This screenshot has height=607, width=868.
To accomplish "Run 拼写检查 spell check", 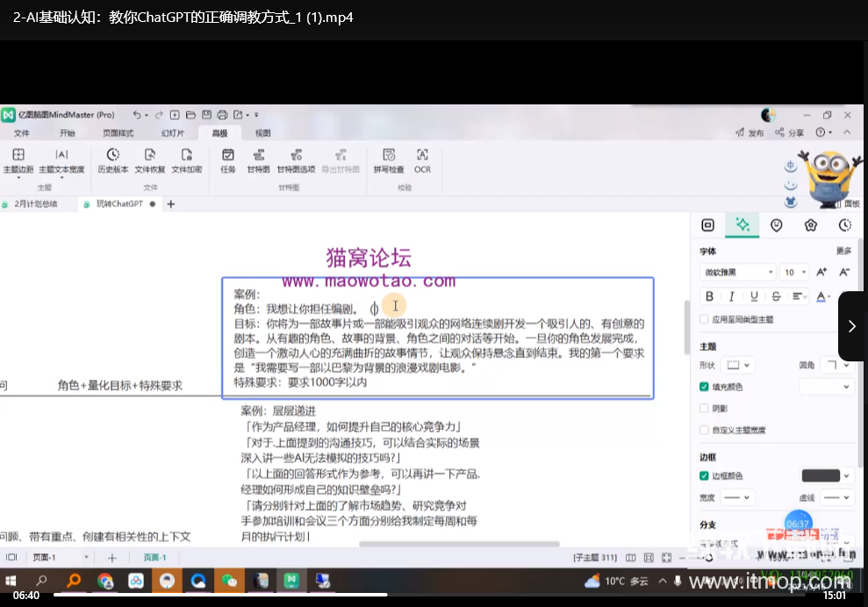I will [x=389, y=160].
